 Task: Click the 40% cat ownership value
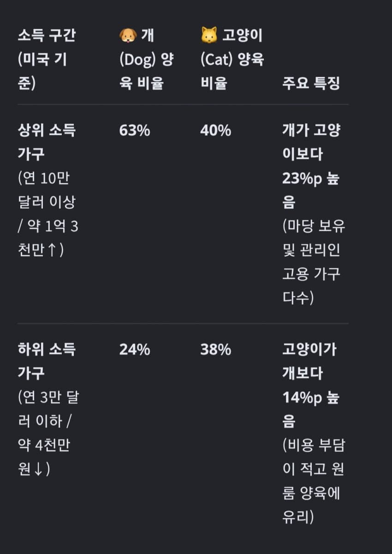(216, 131)
